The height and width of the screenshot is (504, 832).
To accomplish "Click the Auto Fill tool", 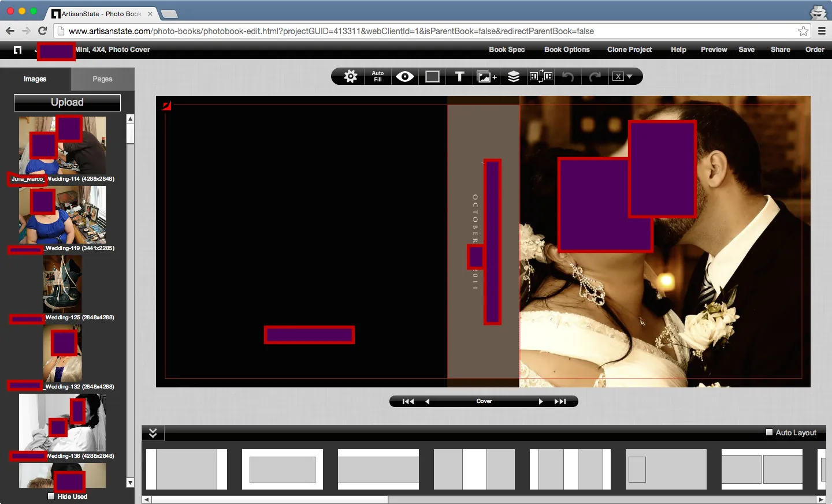I will (378, 76).
